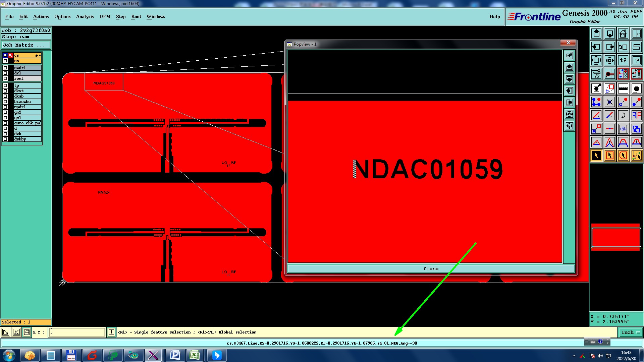This screenshot has width=644, height=362.
Task: Open the Rout menu
Action: pyautogui.click(x=136, y=16)
